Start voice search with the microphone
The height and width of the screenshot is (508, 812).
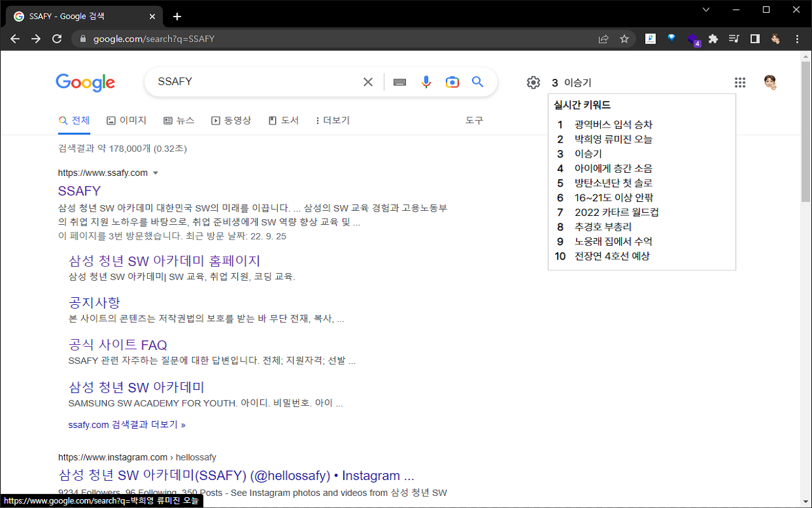426,82
